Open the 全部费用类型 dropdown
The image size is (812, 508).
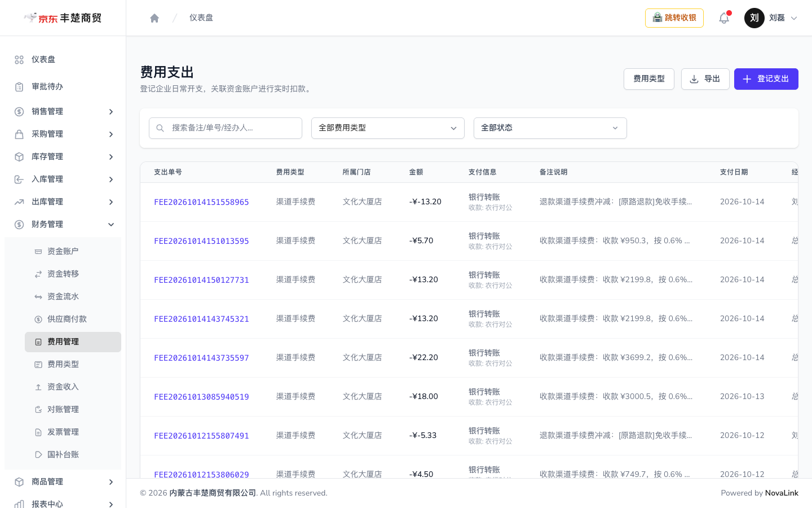[x=388, y=128]
